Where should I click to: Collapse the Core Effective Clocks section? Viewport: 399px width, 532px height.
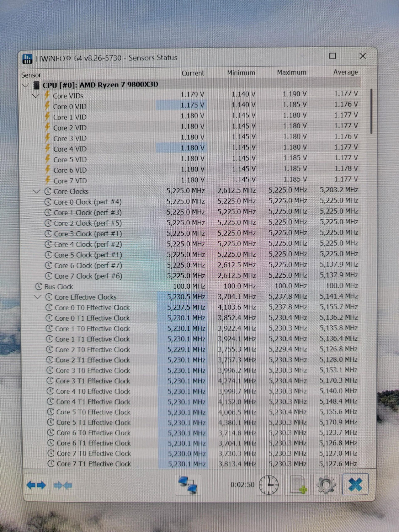point(38,297)
